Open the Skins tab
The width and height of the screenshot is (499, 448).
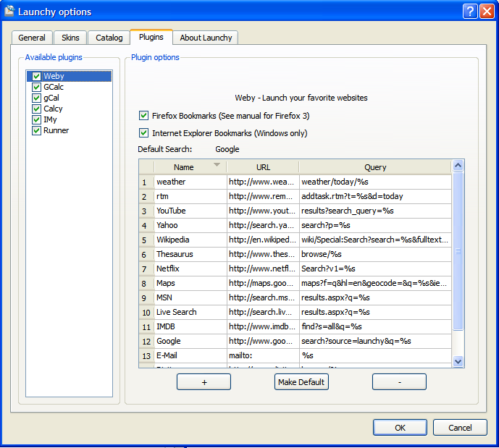coord(70,38)
